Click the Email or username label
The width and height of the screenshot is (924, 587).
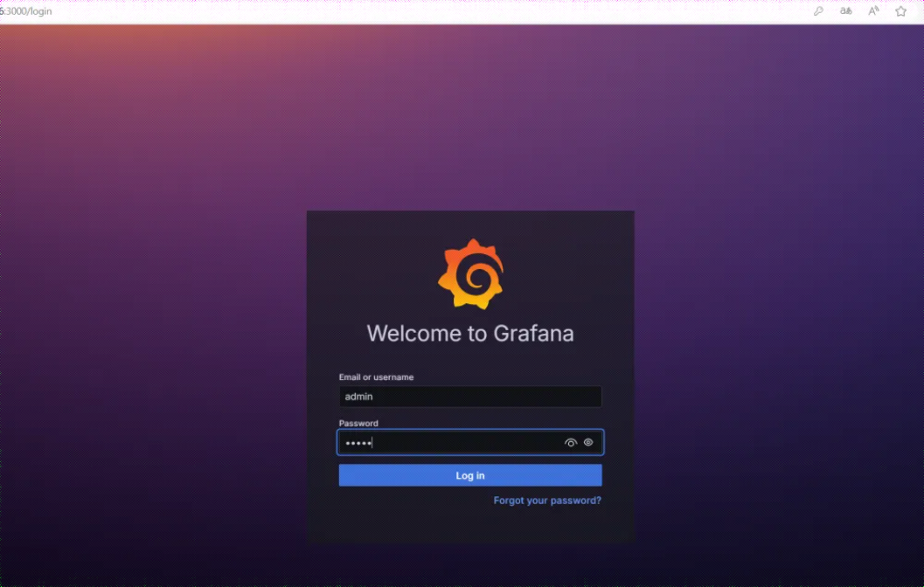pos(376,376)
